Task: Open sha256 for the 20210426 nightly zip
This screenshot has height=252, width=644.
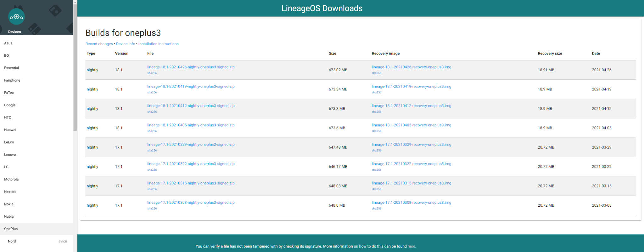Action: click(x=152, y=73)
